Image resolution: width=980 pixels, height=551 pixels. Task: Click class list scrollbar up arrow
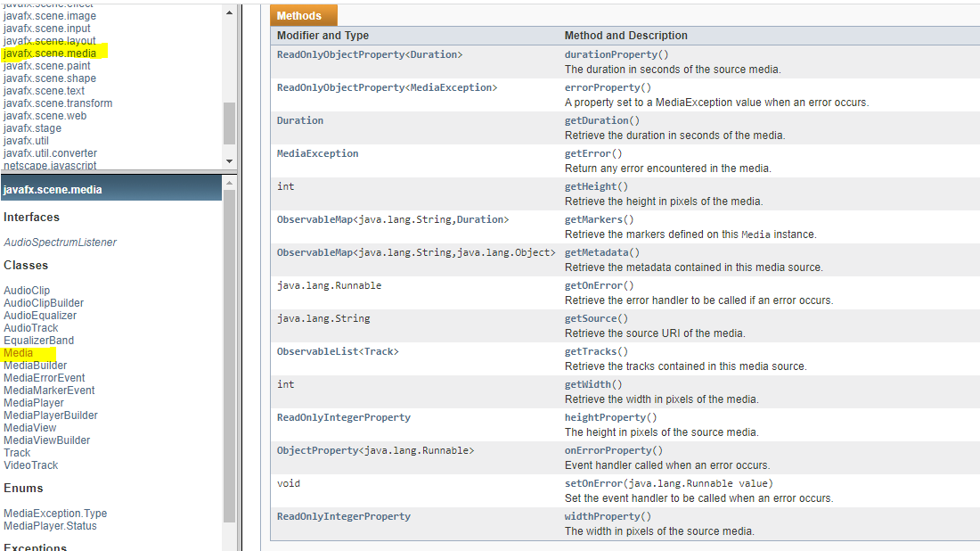(229, 184)
